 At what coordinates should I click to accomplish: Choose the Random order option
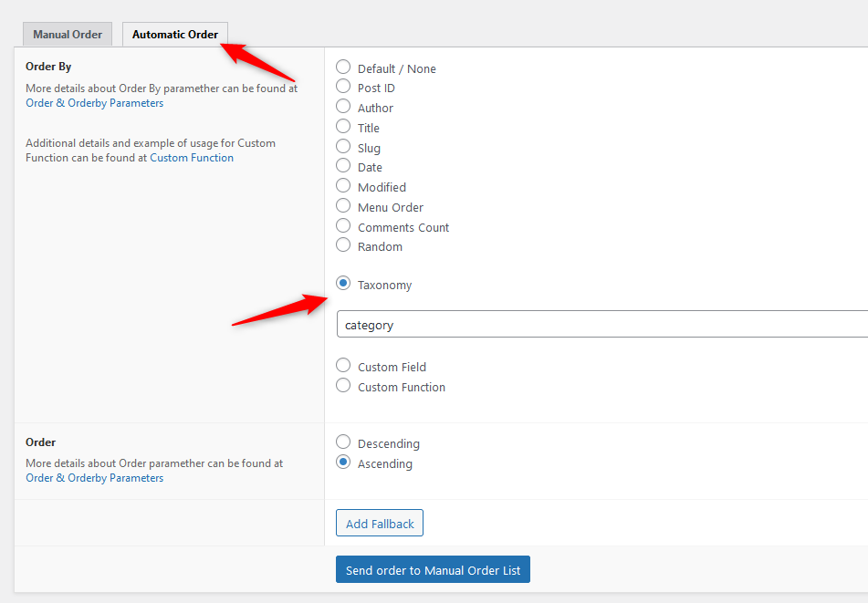click(343, 244)
